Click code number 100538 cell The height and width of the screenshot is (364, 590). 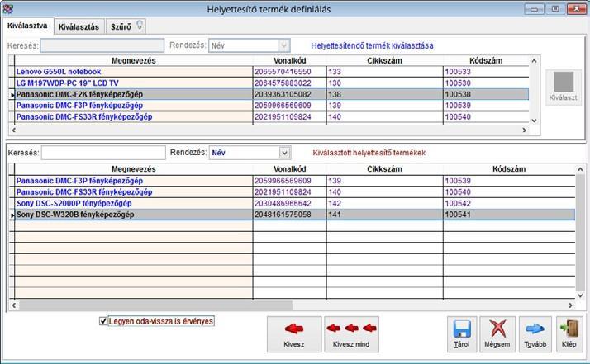tap(486, 94)
